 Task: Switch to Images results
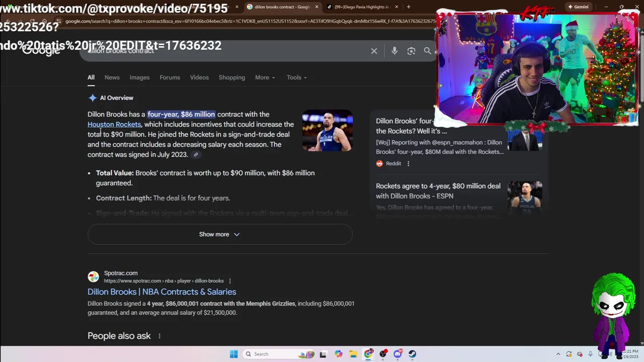click(x=139, y=77)
